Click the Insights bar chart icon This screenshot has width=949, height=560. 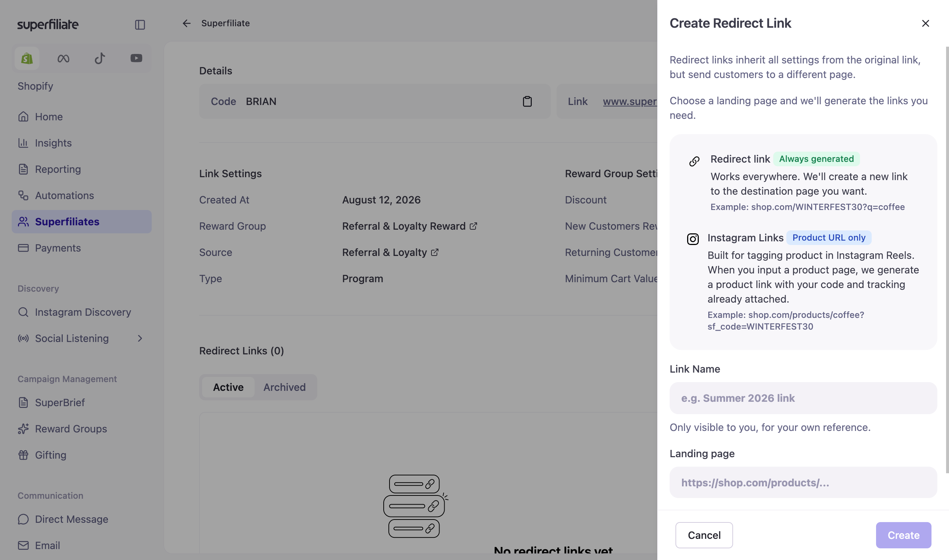[x=23, y=143]
